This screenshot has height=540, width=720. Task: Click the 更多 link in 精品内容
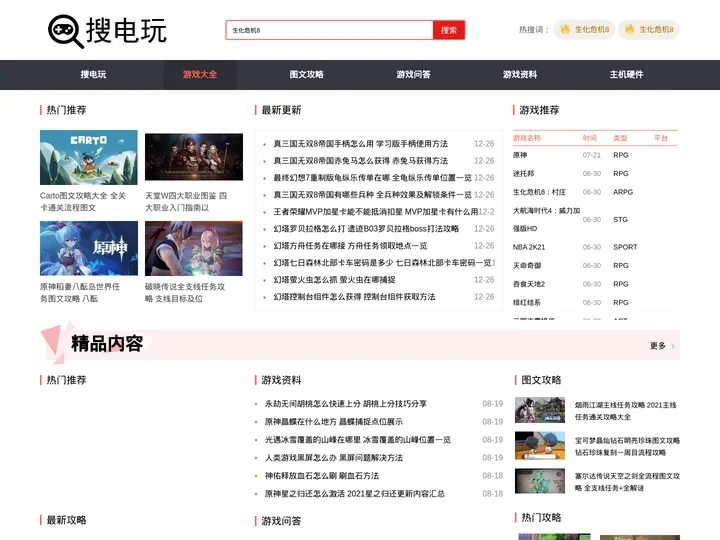tap(662, 345)
